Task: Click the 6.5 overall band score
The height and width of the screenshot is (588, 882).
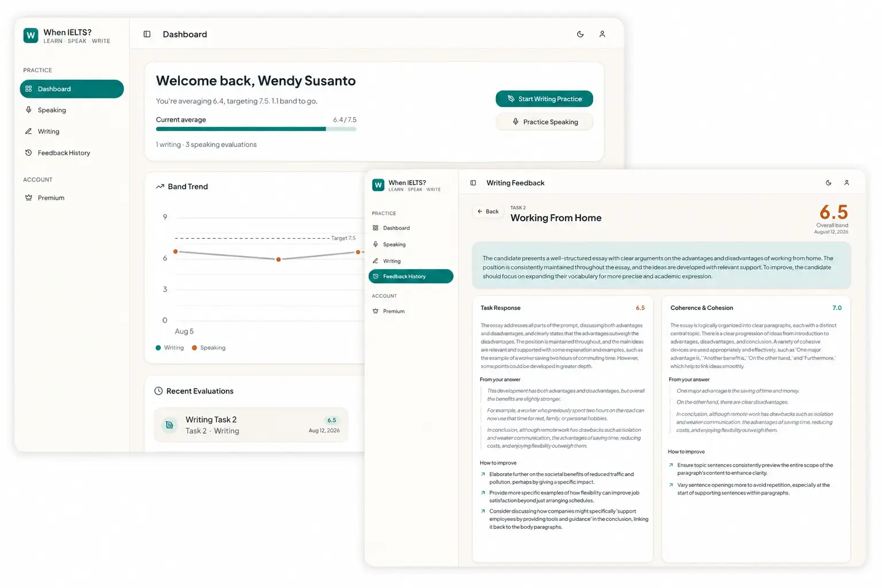Action: pos(834,212)
